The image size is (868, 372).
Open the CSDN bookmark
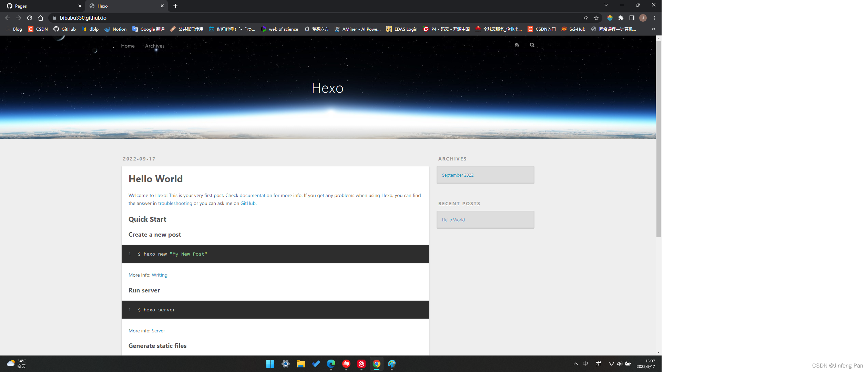[38, 29]
